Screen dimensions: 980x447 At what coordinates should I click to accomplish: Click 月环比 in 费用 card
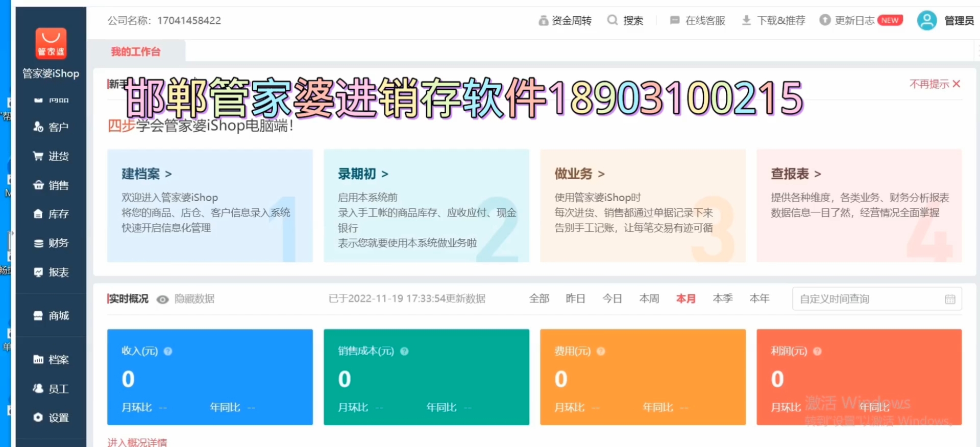pos(570,407)
